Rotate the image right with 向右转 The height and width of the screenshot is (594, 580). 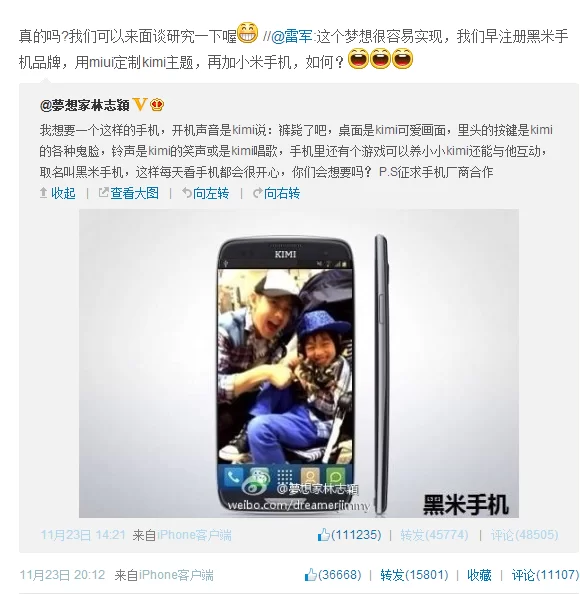(x=277, y=193)
